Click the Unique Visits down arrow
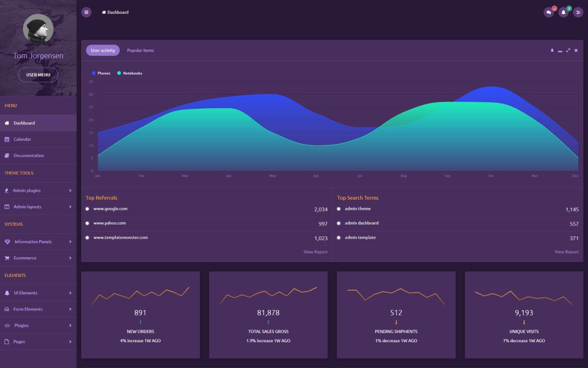This screenshot has height=368, width=588. [x=524, y=322]
